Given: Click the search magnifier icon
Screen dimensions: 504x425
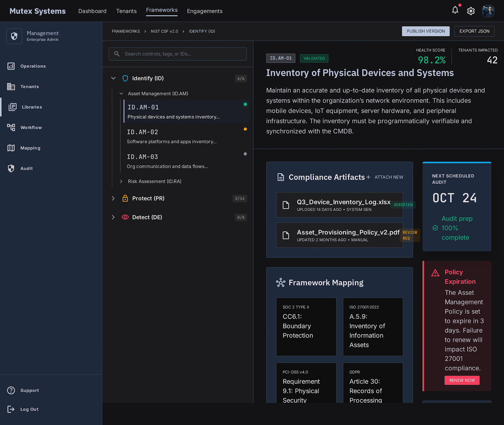Looking at the screenshot, I should [117, 54].
